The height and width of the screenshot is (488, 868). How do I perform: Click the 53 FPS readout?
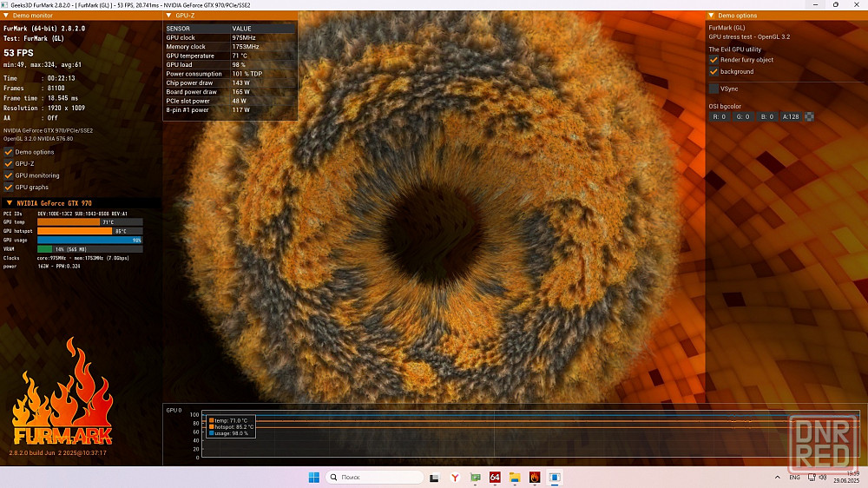pyautogui.click(x=18, y=53)
